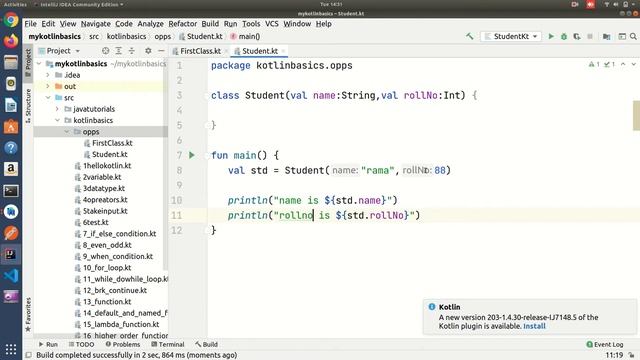Select 6test.kt in the project tree
640x360 pixels.
tap(96, 222)
